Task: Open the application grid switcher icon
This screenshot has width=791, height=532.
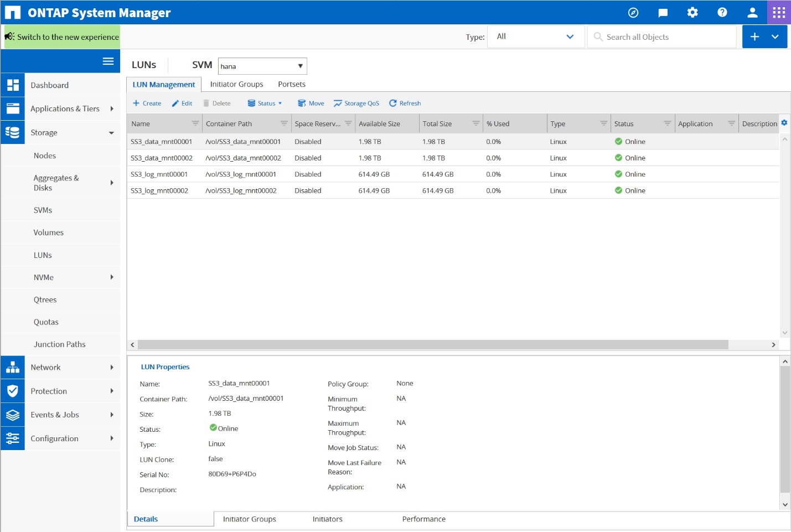Action: point(779,12)
